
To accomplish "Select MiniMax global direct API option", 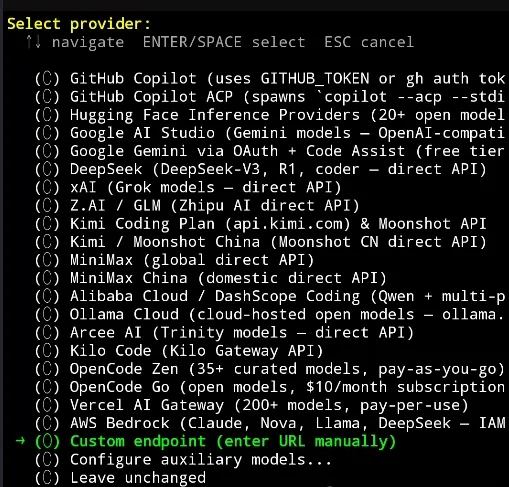I will (x=175, y=260).
